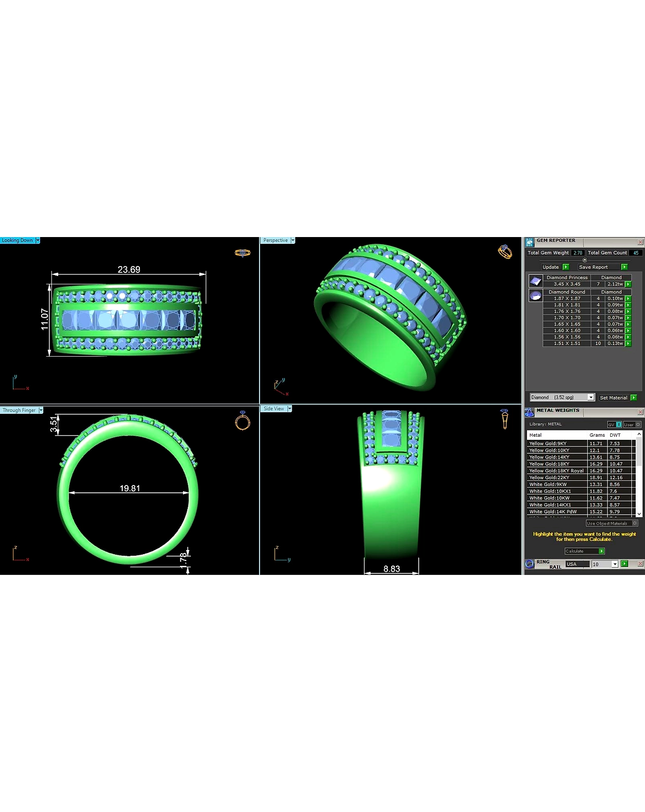This screenshot has height=812, width=645.
Task: Click green arrow for Save Report
Action: 624,267
